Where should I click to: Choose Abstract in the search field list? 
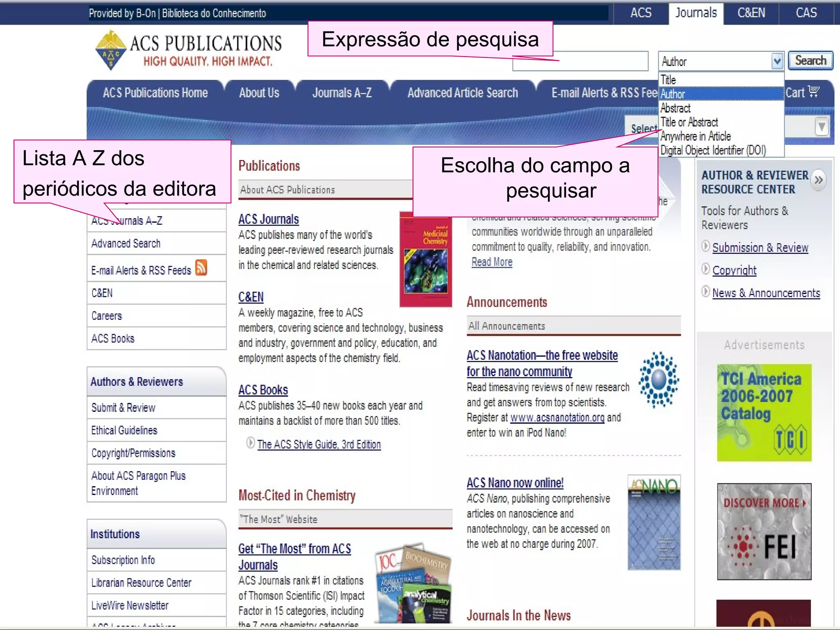721,108
